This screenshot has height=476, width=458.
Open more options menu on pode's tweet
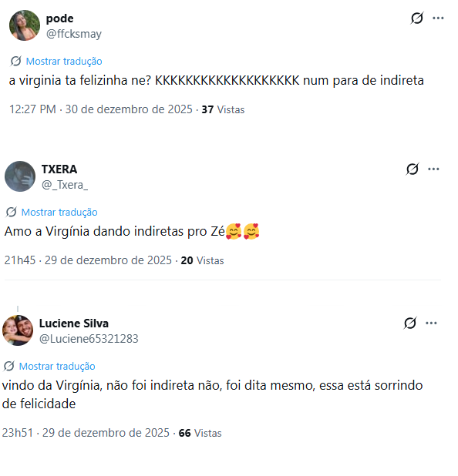coord(438,18)
